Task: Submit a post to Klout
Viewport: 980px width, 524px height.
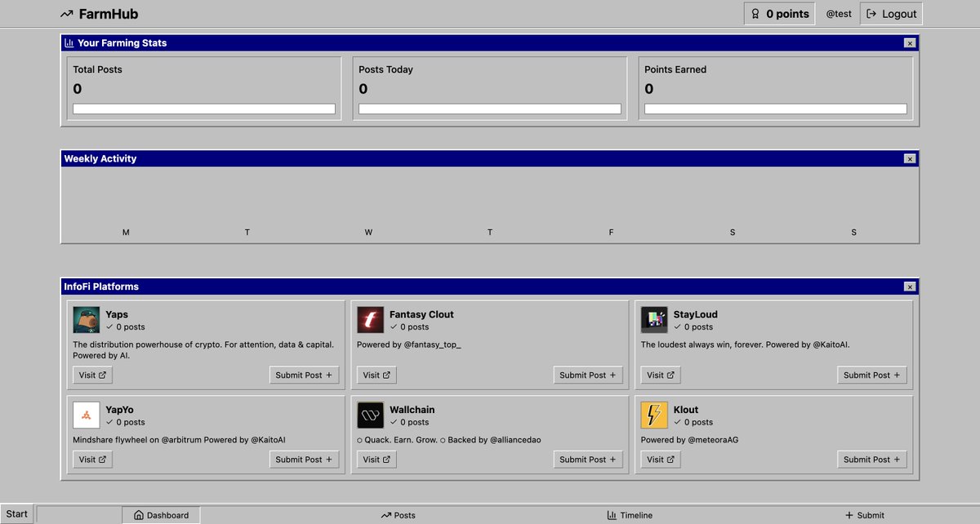Action: (x=872, y=460)
